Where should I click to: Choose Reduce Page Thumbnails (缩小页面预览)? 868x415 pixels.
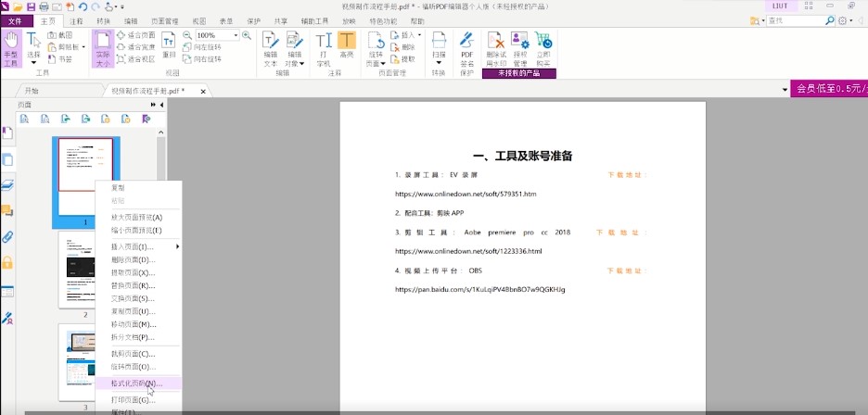coord(138,230)
